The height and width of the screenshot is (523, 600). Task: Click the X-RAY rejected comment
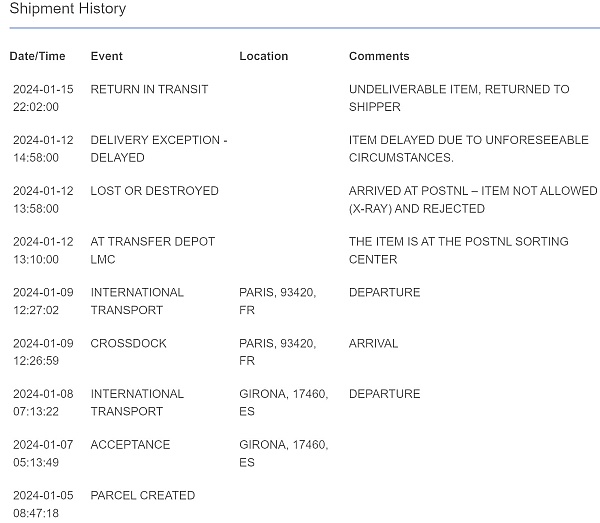coord(472,200)
